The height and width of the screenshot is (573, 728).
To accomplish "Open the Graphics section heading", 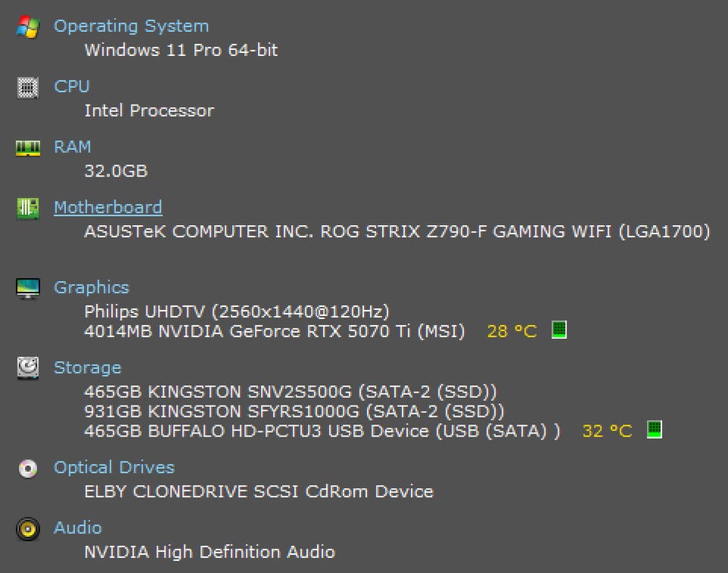I will 91,287.
